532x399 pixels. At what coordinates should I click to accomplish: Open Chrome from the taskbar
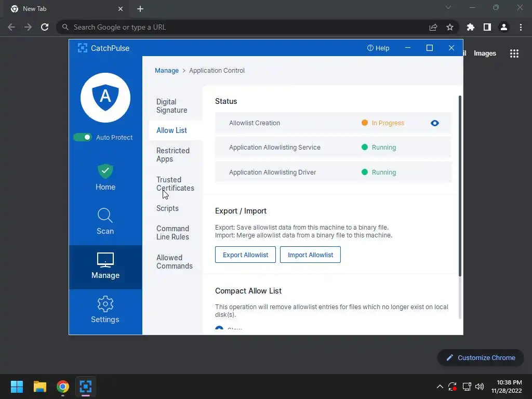pos(63,387)
